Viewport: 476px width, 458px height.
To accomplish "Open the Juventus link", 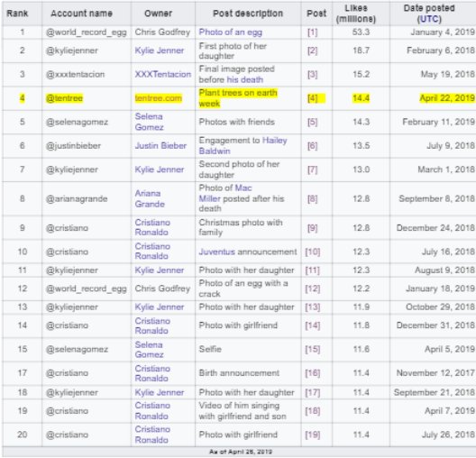I will 216,252.
